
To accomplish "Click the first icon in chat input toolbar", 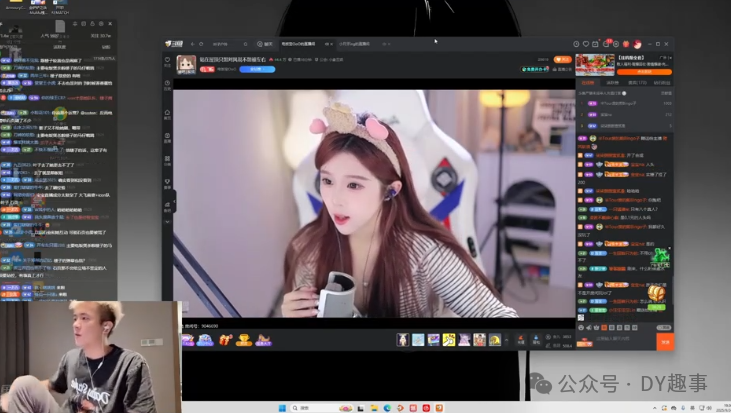I will 581,328.
